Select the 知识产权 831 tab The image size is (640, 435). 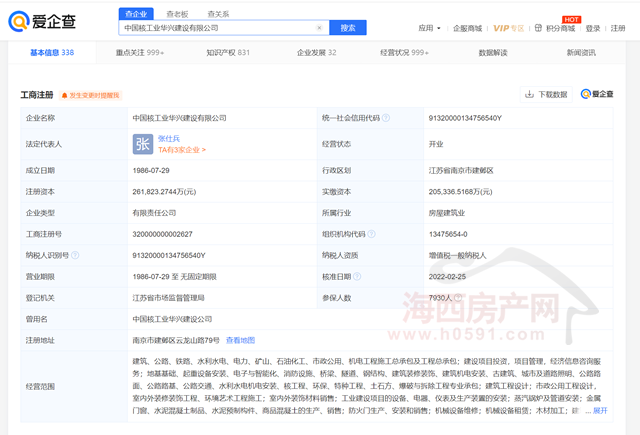[x=228, y=52]
